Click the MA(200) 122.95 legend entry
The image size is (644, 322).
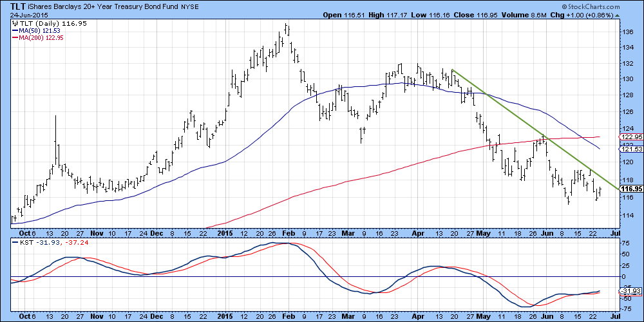pos(38,37)
